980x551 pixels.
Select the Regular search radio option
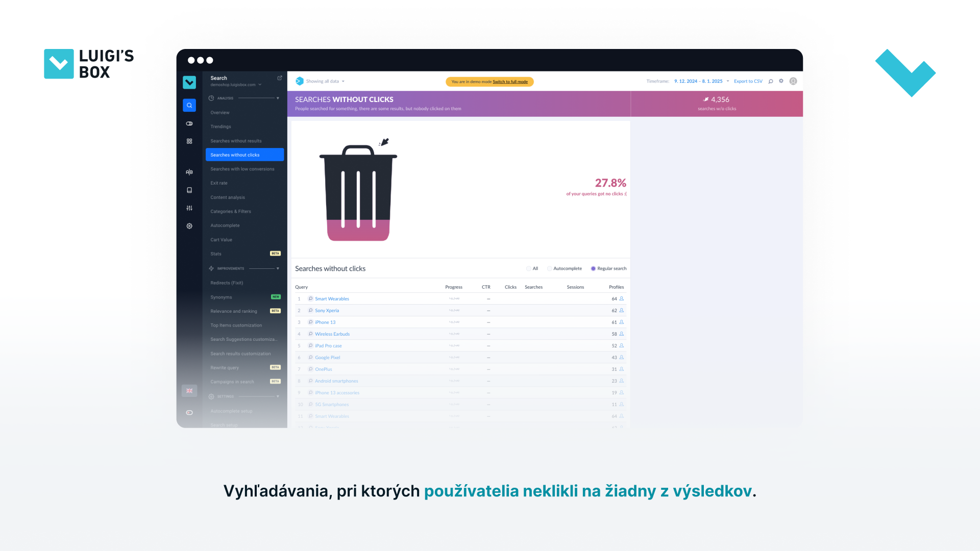point(593,268)
